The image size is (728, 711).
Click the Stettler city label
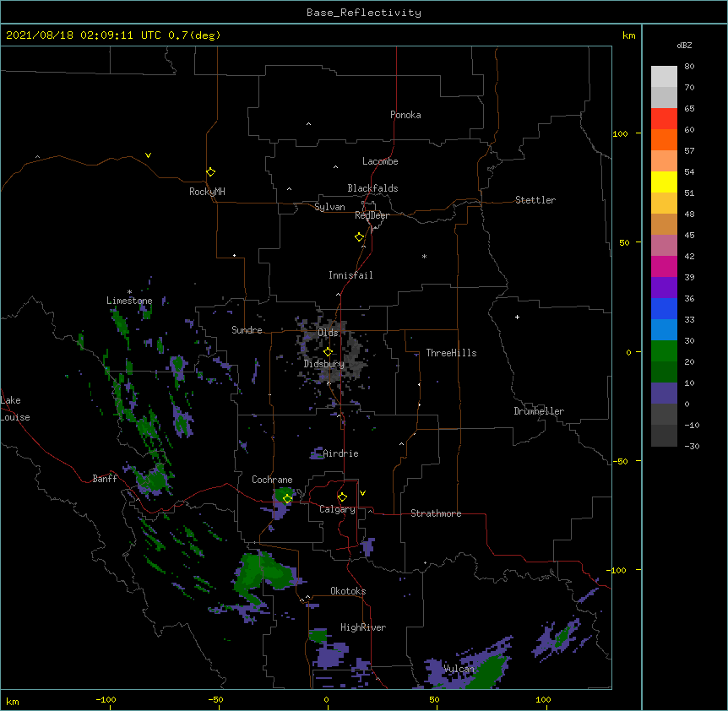point(535,200)
